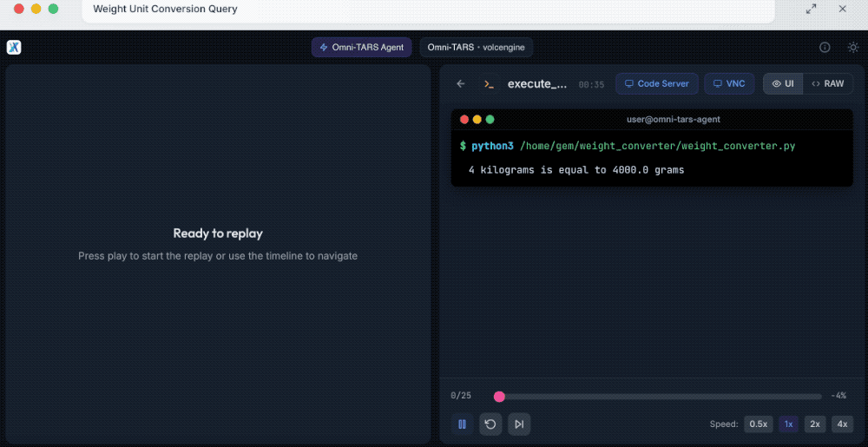This screenshot has width=868, height=447.
Task: Click the terminal red dot button
Action: [x=464, y=120]
